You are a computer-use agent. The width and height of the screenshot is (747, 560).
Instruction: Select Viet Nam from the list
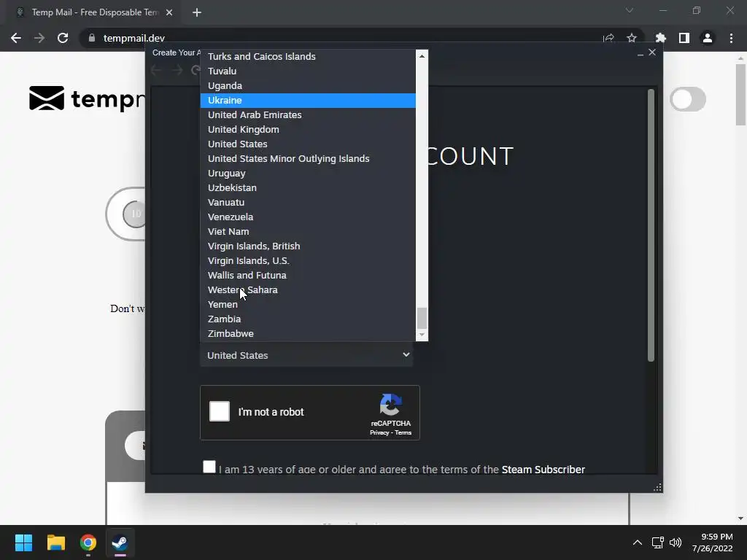pyautogui.click(x=308, y=231)
